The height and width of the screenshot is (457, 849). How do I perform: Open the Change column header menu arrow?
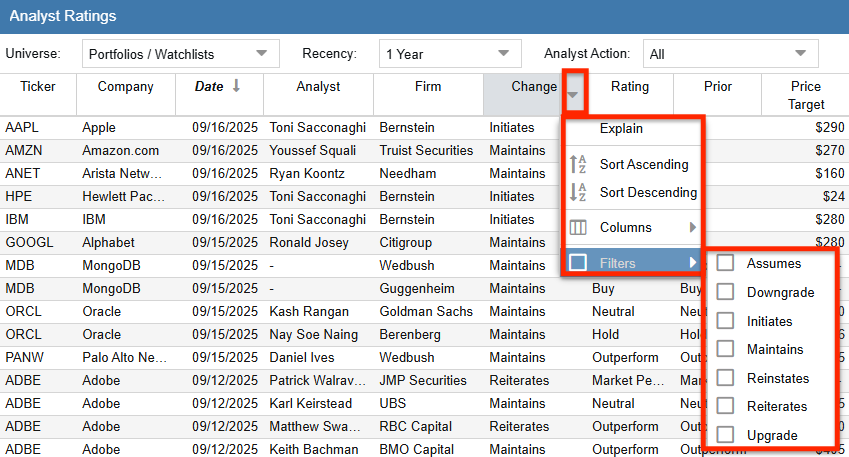pos(573,94)
